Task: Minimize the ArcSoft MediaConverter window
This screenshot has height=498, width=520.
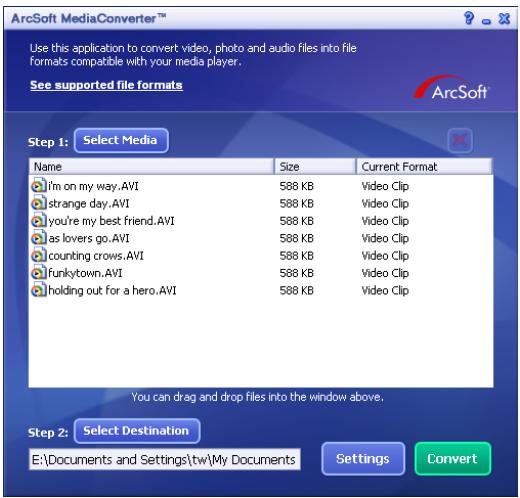Action: [x=486, y=22]
